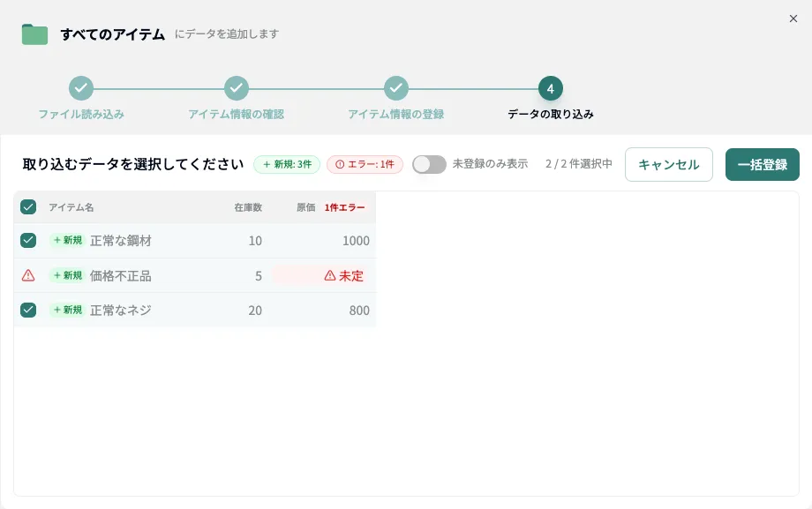Screen dimensions: 812x509
Task: Click the データの取り込み step label
Action: tap(551, 114)
